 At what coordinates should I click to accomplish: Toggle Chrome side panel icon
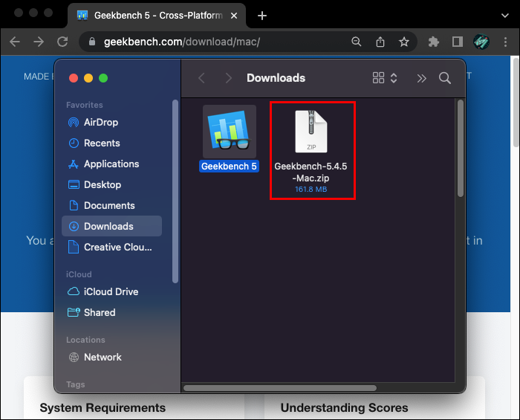pyautogui.click(x=458, y=42)
